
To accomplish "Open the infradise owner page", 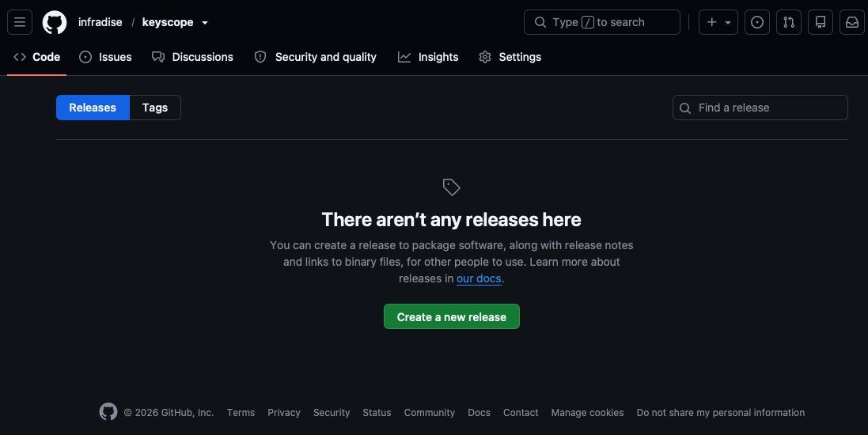I will [x=100, y=22].
